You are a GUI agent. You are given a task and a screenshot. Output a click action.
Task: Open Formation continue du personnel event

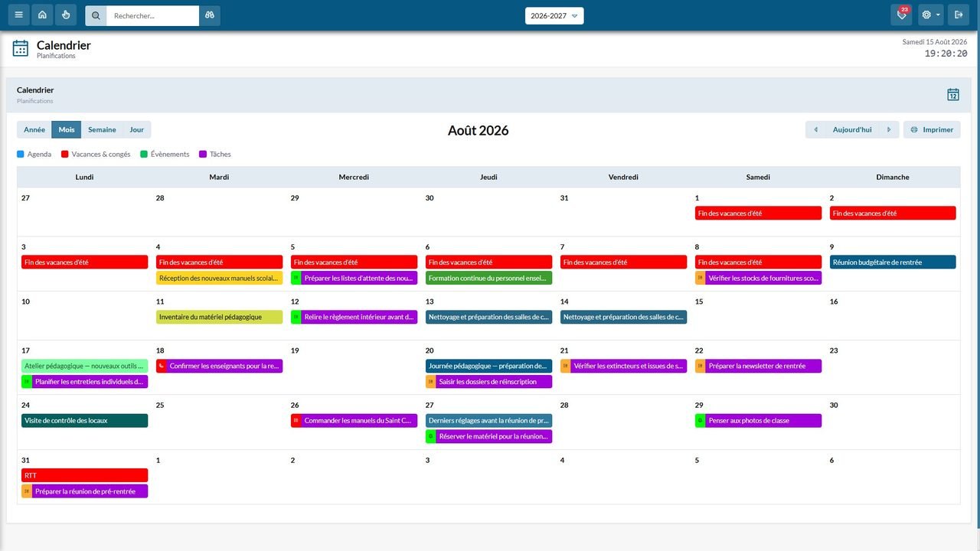coord(488,279)
